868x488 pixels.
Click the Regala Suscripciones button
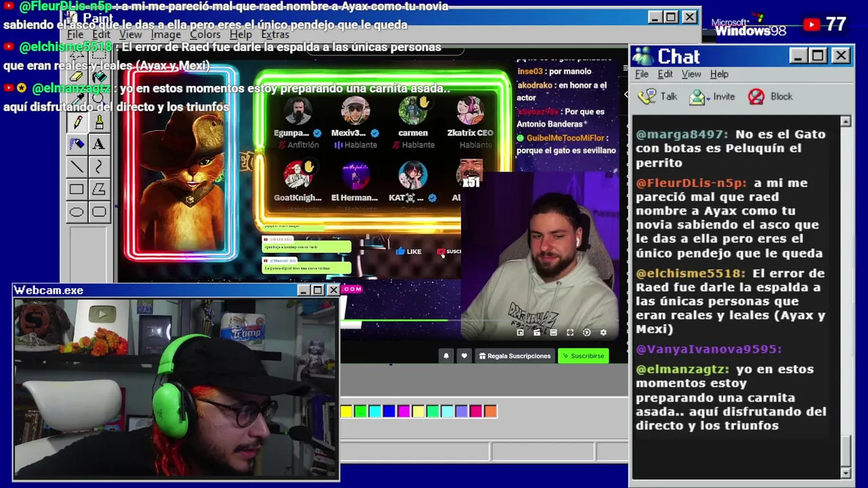coord(515,356)
